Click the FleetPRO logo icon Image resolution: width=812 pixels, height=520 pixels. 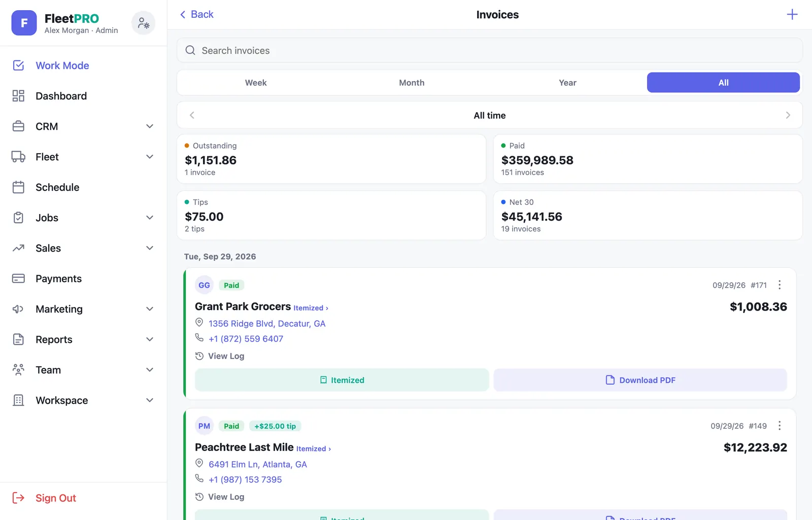coord(24,23)
